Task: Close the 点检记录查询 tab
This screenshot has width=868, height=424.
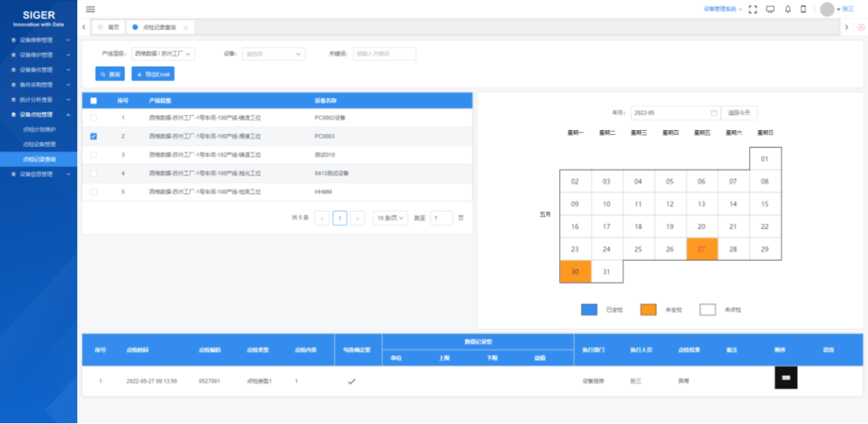Action: coord(186,27)
